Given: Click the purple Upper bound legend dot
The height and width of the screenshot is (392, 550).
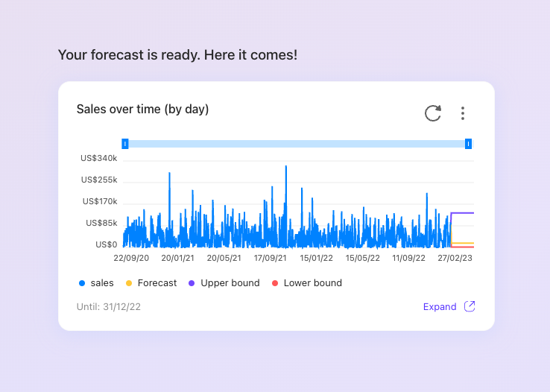Looking at the screenshot, I should (x=192, y=283).
